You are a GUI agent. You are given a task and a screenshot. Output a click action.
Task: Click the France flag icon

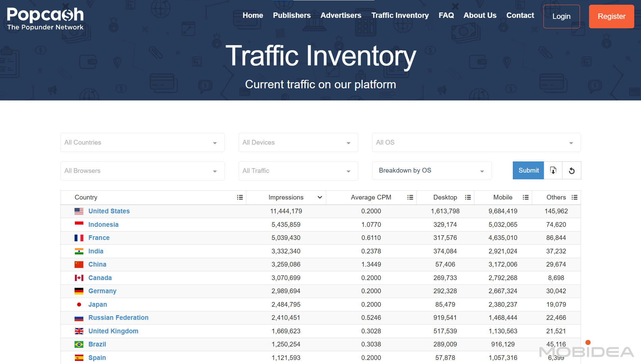coord(79,238)
